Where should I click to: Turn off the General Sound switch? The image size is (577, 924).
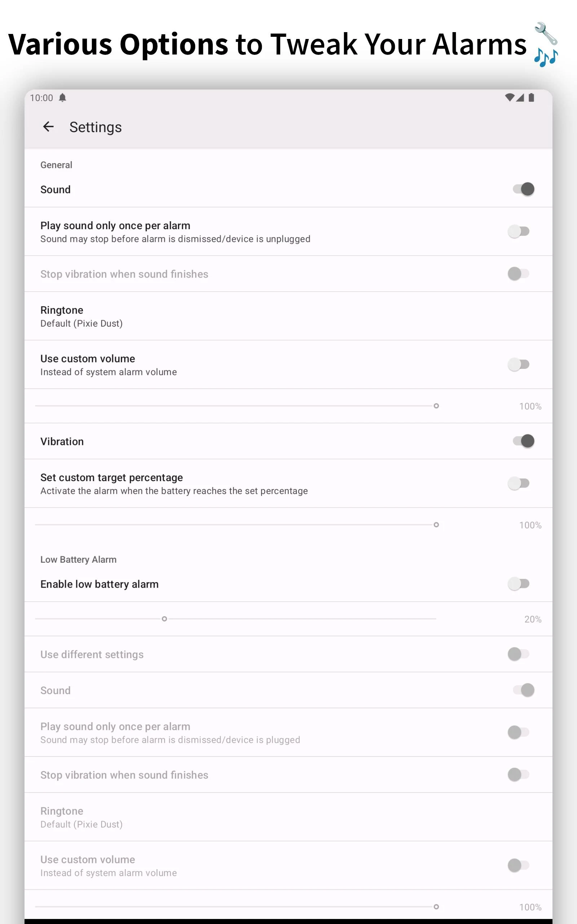click(523, 189)
